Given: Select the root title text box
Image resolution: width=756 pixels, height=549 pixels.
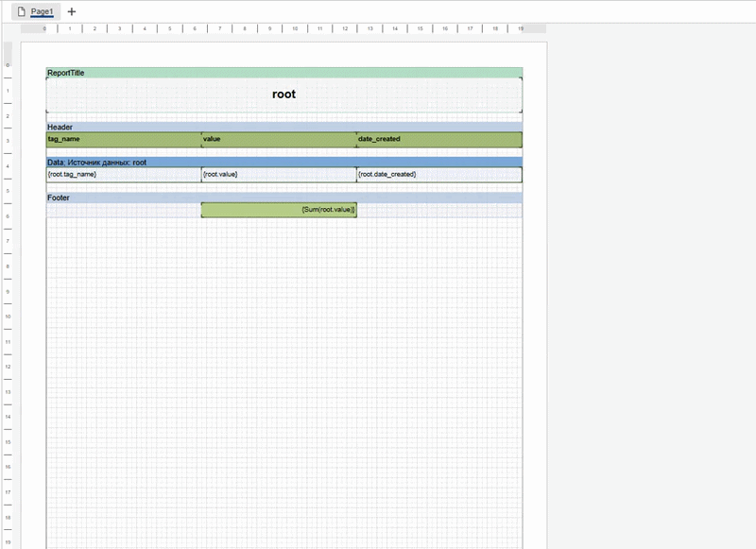Looking at the screenshot, I should pyautogui.click(x=283, y=94).
